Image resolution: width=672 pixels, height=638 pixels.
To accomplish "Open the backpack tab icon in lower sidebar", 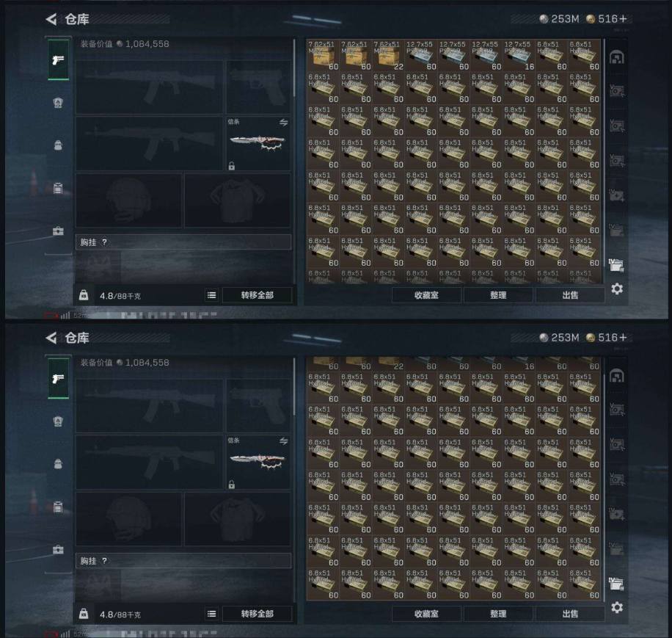I will (58, 464).
